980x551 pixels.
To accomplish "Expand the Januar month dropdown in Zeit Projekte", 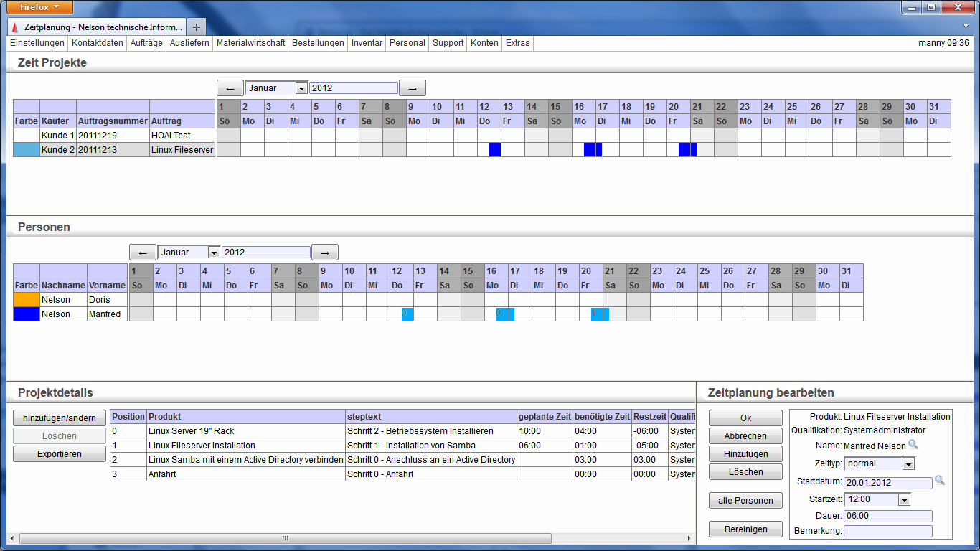I will pos(301,88).
